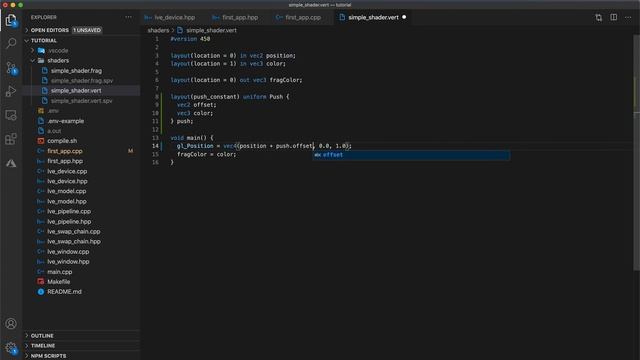Open the Extensions view icon
Image resolution: width=640 pixels, height=360 pixels.
(x=11, y=139)
